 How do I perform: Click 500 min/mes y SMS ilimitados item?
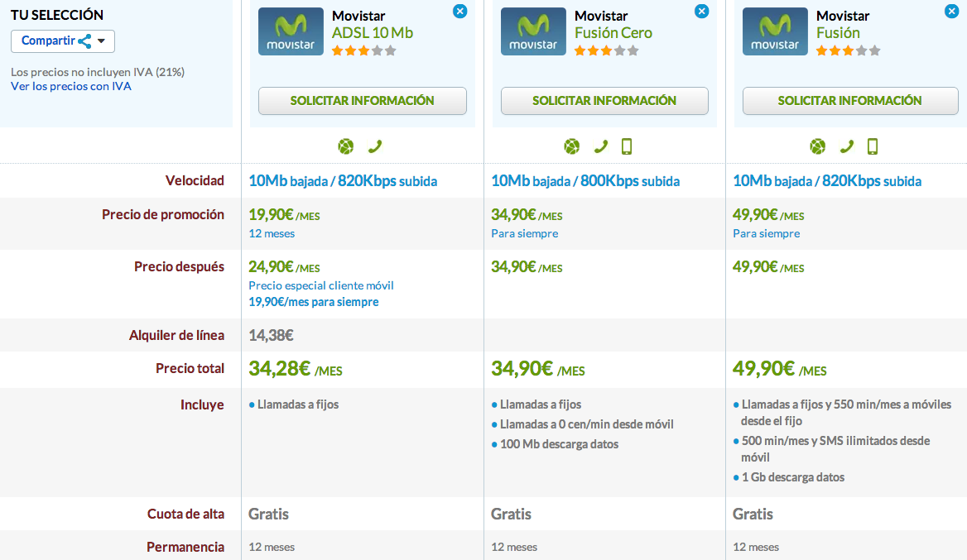coord(835,449)
